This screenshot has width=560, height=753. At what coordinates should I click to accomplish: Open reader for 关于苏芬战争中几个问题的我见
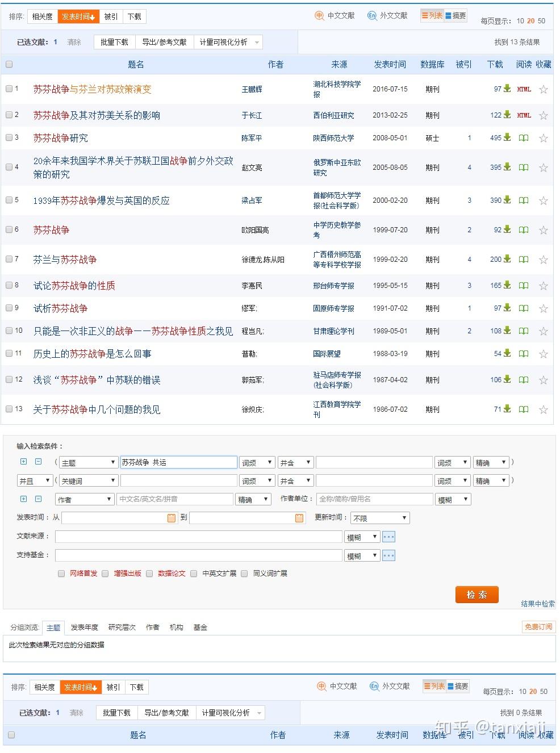pos(524,409)
